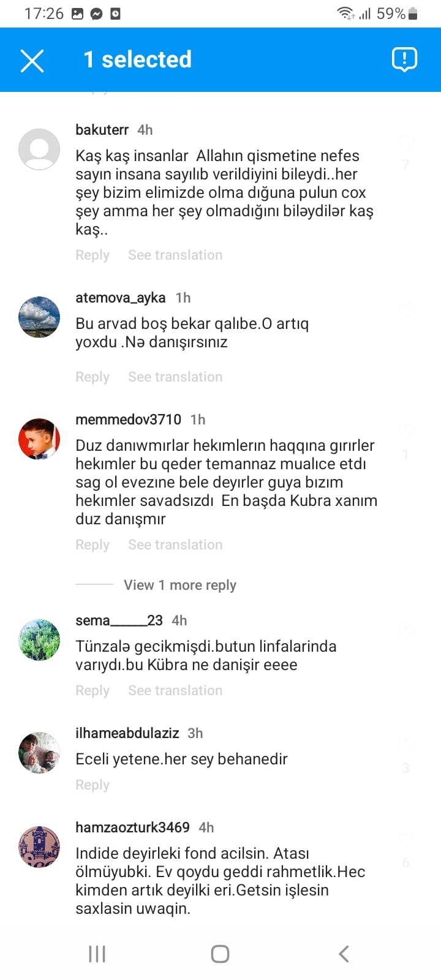Viewport: 441px width, 980px height.
Task: Open bakuterr's profile picture
Action: (x=39, y=149)
